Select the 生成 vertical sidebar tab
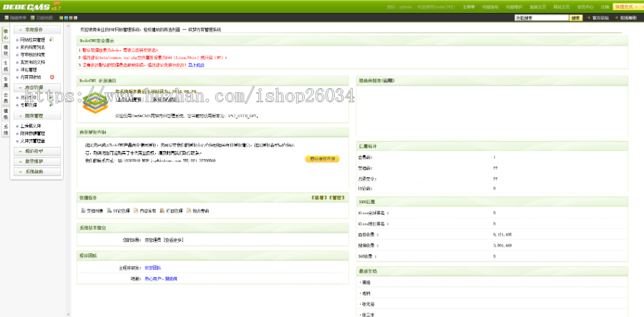Viewport: 644px width, 317px height. pyautogui.click(x=5, y=66)
